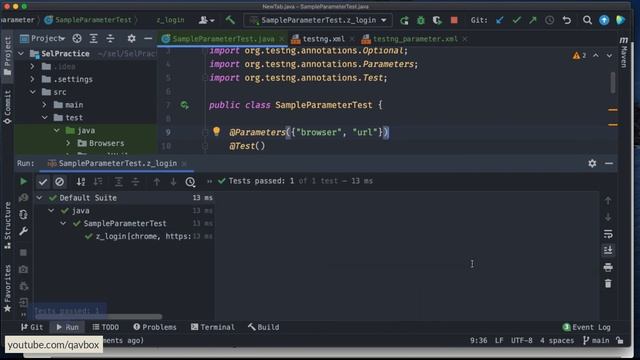The height and width of the screenshot is (360, 640).
Task: Stop the running process red square
Action: point(454,20)
